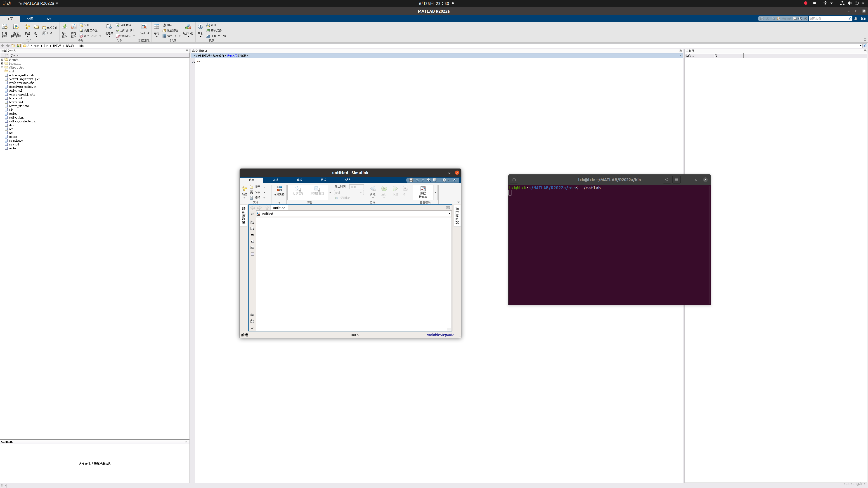Open Simulink Property Inspector side panel
Screen dimensions: 868x488
[x=457, y=216]
